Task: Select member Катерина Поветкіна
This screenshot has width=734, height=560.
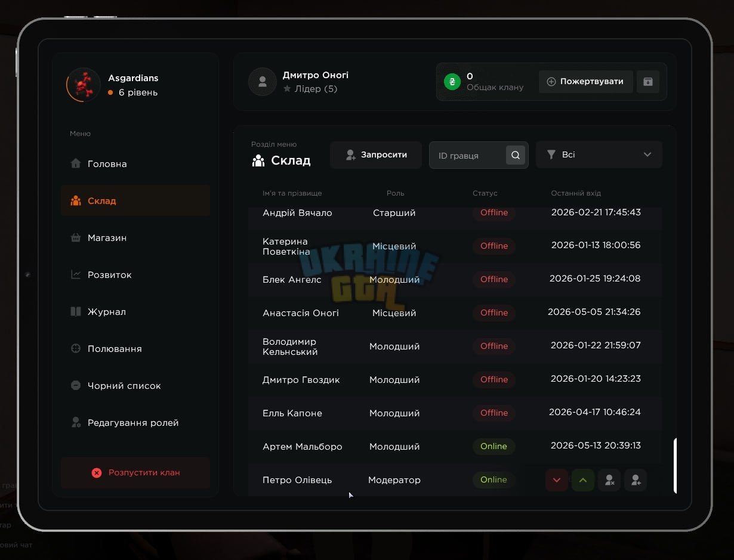Action: coord(286,246)
